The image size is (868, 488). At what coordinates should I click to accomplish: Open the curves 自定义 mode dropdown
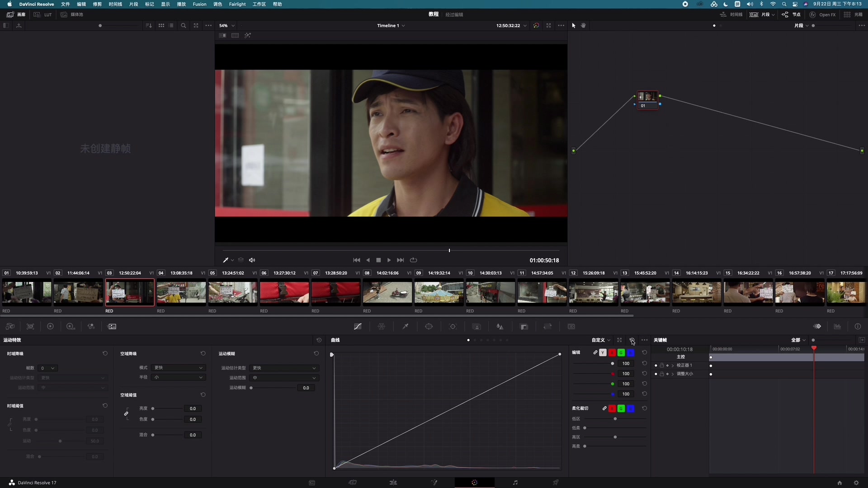point(601,340)
